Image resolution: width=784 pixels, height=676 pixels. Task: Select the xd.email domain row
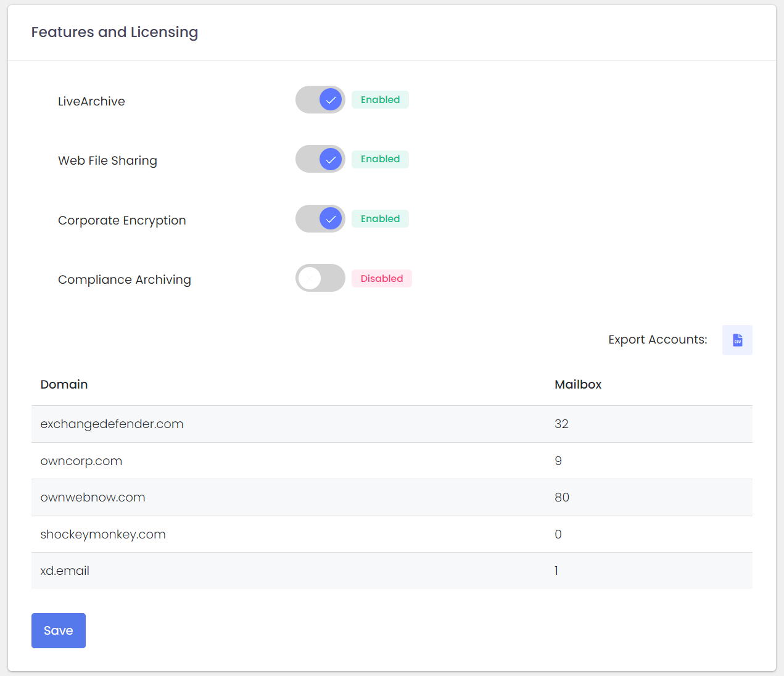coord(65,571)
